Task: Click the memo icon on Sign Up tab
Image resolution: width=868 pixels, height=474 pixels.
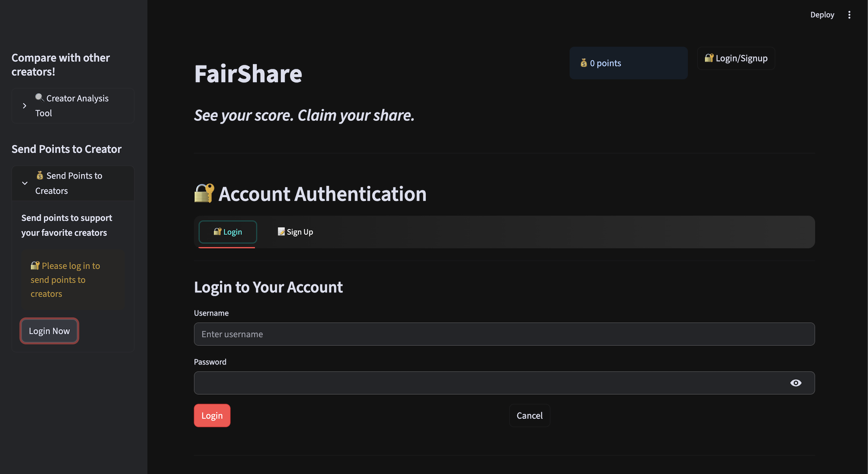Action: (x=281, y=232)
